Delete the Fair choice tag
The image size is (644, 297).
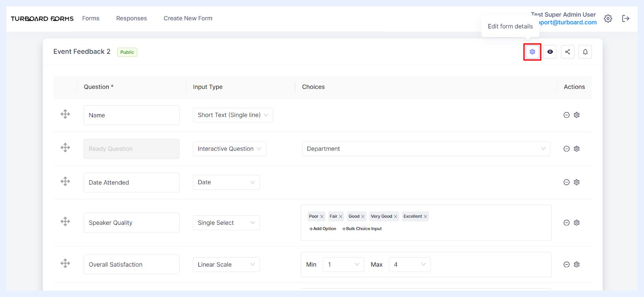[341, 217]
